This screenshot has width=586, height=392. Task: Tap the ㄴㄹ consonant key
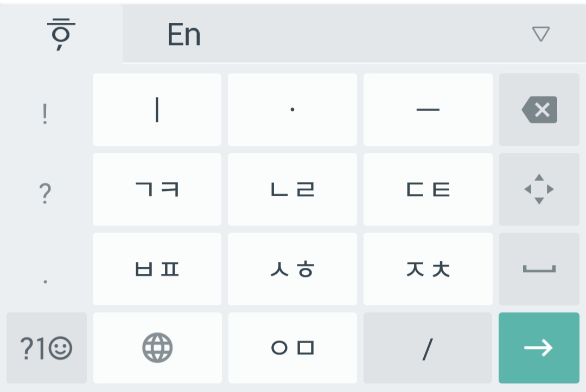292,189
